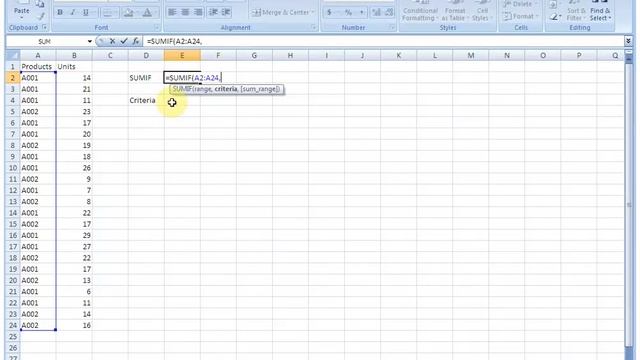Open the Alignment dialog launcher
This screenshot has height=360, width=640.
[x=314, y=28]
